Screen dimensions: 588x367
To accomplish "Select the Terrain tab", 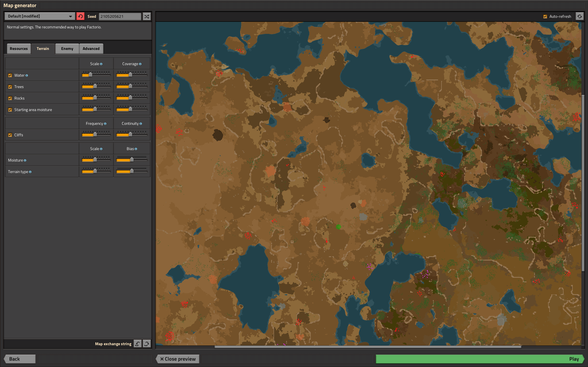I will point(43,49).
